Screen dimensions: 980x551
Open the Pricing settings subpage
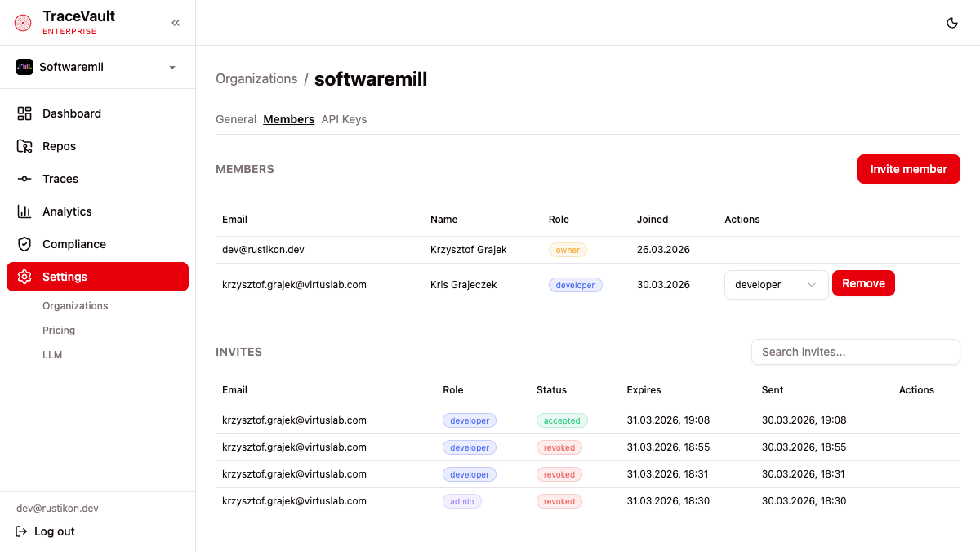tap(59, 331)
